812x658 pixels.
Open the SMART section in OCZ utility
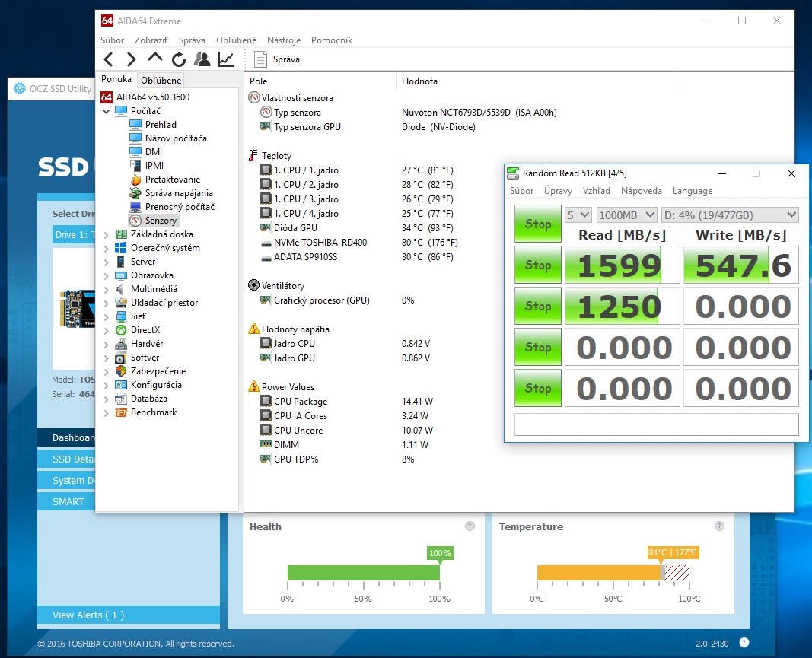[68, 501]
